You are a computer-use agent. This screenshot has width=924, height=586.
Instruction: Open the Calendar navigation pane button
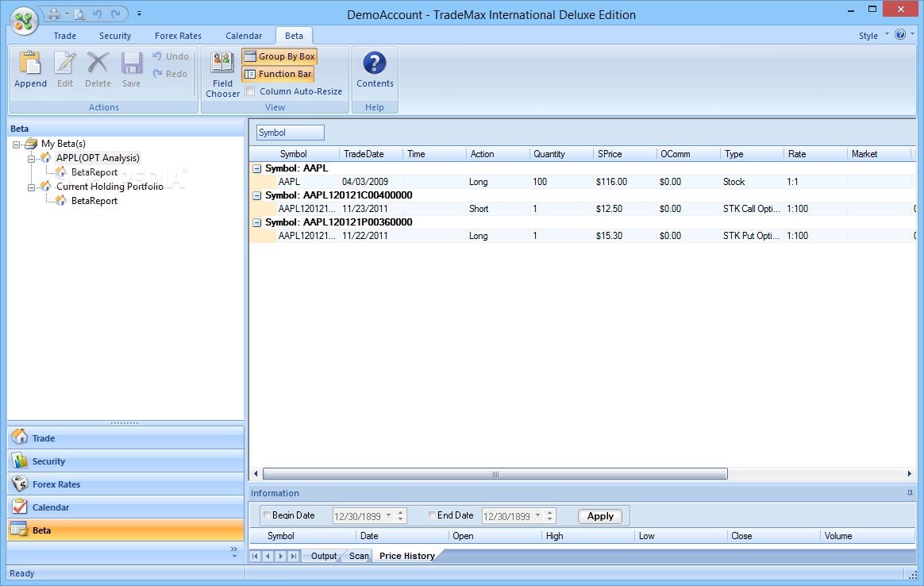point(125,507)
